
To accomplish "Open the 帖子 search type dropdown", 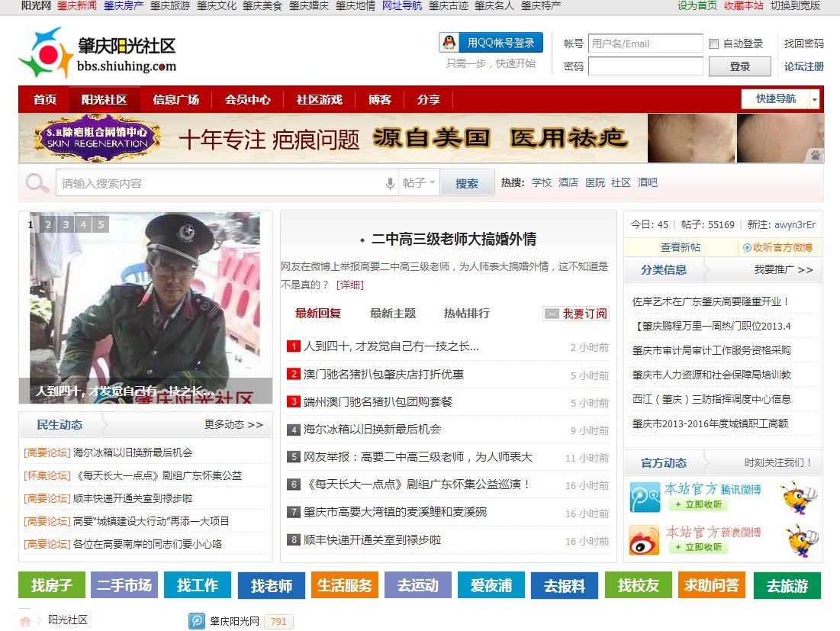I will pyautogui.click(x=419, y=183).
